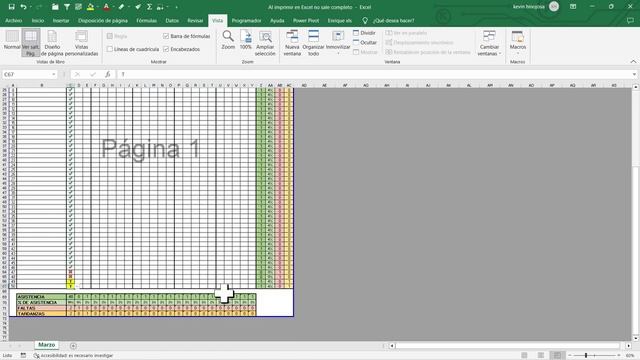The height and width of the screenshot is (360, 640).
Task: Open the Undo history dropdown arrow
Action: click(x=31, y=7)
